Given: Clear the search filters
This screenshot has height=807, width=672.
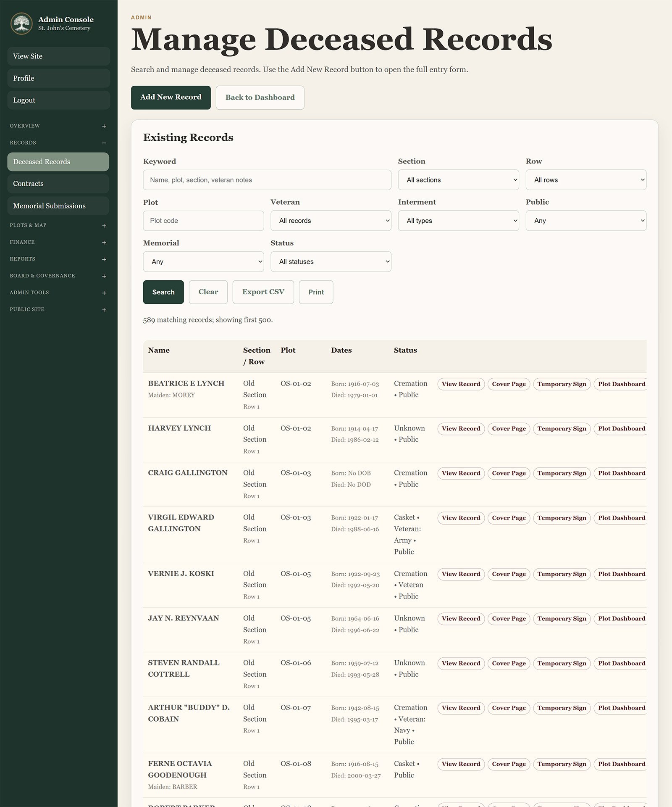Looking at the screenshot, I should (x=208, y=292).
